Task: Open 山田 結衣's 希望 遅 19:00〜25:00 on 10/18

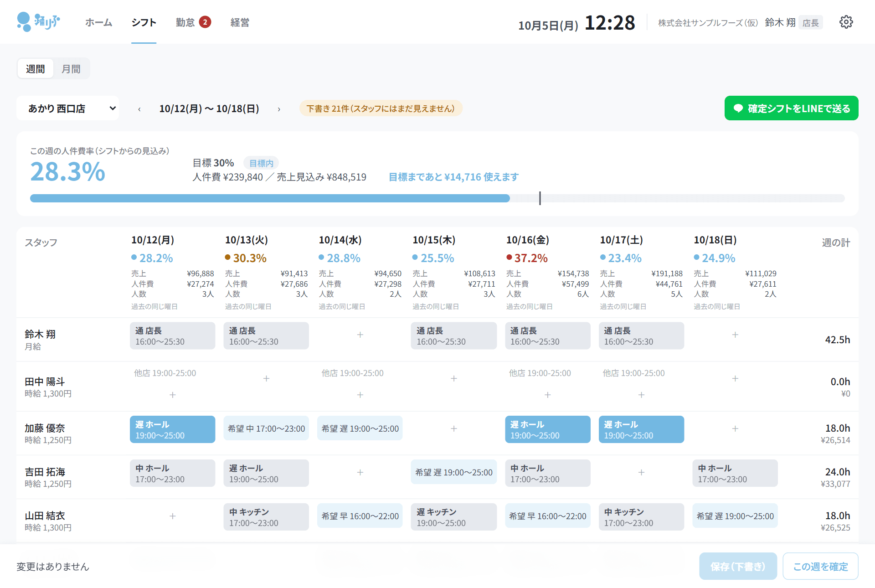Action: click(x=735, y=516)
